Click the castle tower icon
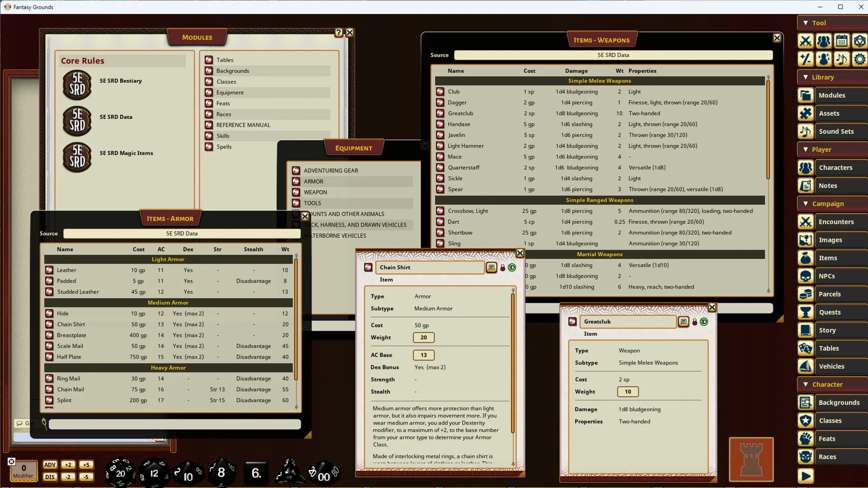This screenshot has height=488, width=868. 751,460
